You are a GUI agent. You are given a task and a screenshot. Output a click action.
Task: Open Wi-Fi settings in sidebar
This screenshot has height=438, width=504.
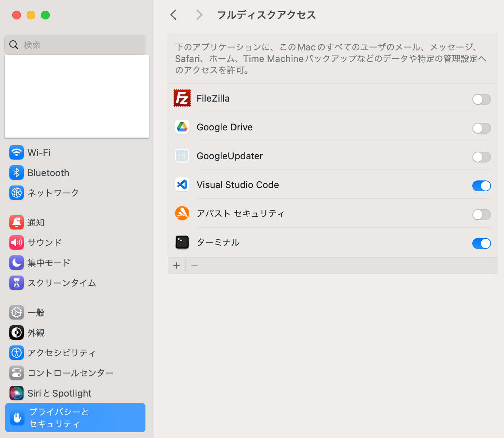[x=75, y=153]
